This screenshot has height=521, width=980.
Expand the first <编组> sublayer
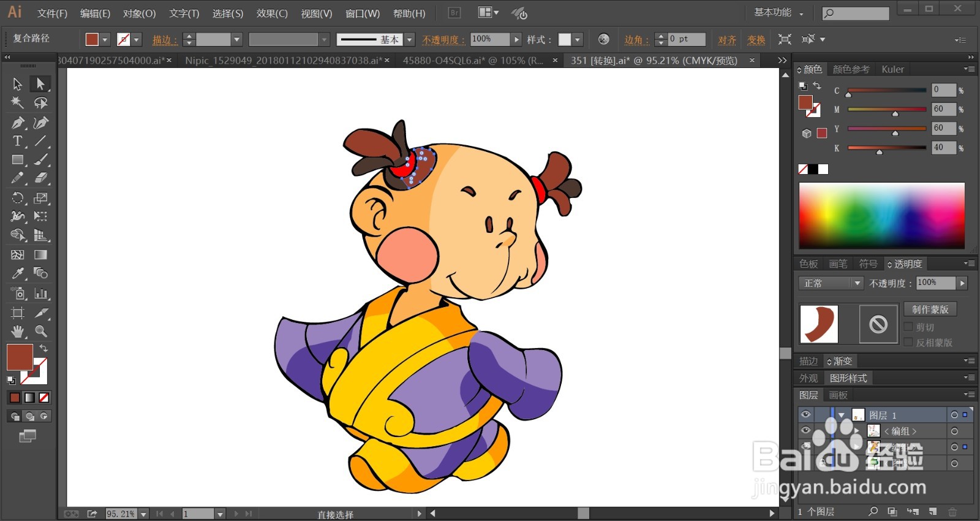[857, 431]
